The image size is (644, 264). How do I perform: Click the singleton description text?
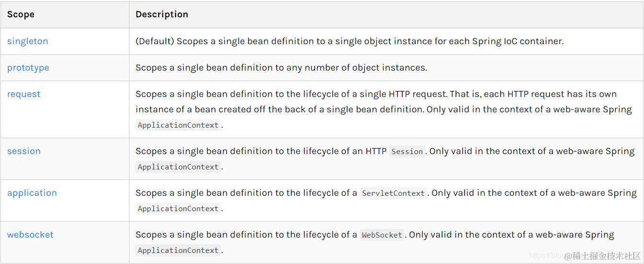pos(350,41)
